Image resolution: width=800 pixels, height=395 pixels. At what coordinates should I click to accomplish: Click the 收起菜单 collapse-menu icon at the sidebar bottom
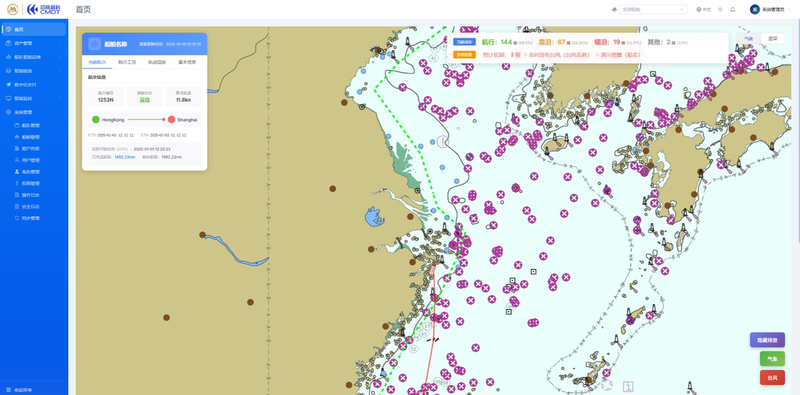(x=8, y=389)
